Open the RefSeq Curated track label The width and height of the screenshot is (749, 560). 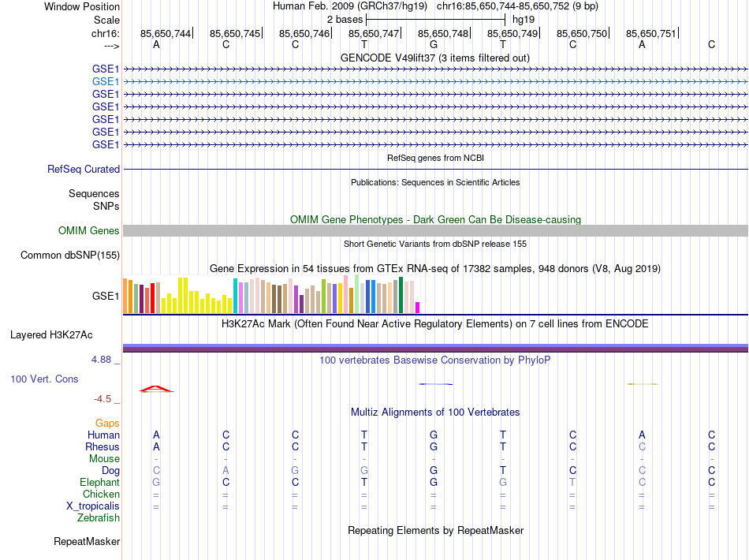pos(84,169)
